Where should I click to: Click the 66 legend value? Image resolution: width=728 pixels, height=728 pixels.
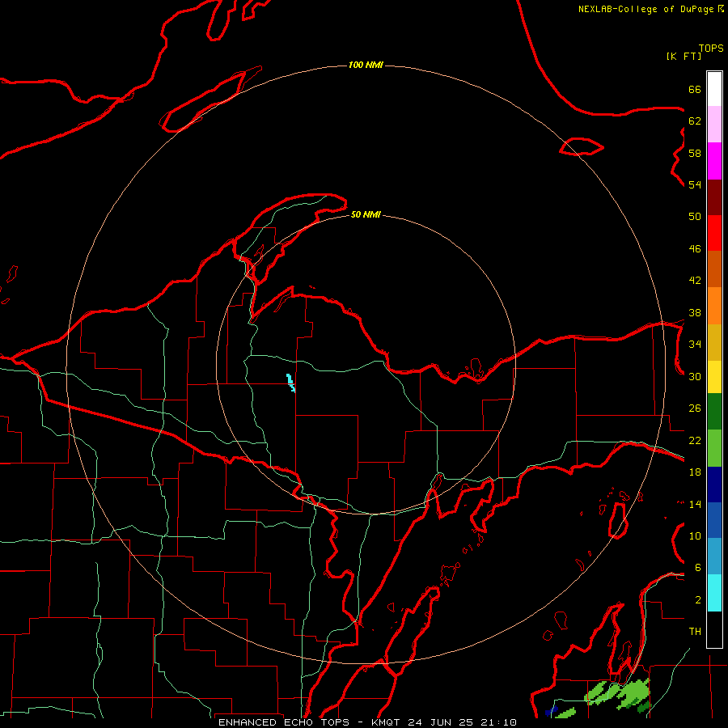pyautogui.click(x=695, y=89)
